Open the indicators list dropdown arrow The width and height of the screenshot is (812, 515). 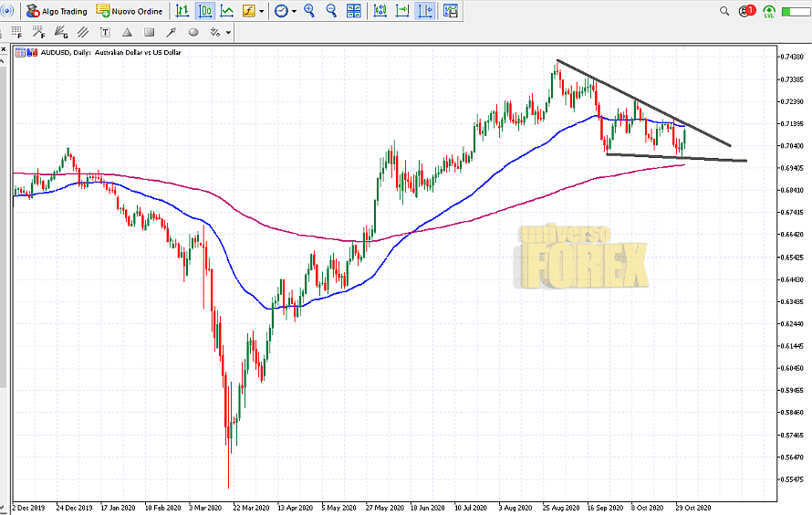click(262, 12)
